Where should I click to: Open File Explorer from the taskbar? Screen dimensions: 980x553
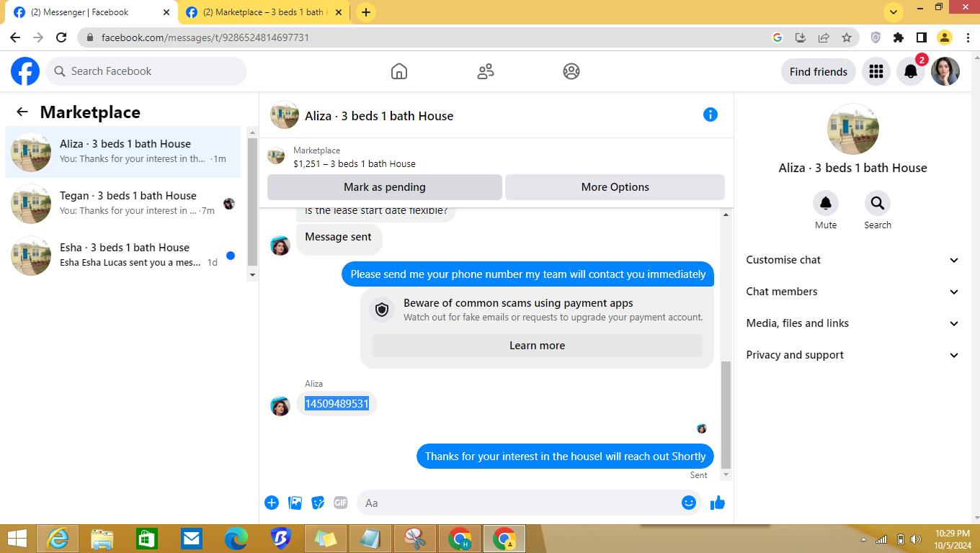pyautogui.click(x=102, y=539)
